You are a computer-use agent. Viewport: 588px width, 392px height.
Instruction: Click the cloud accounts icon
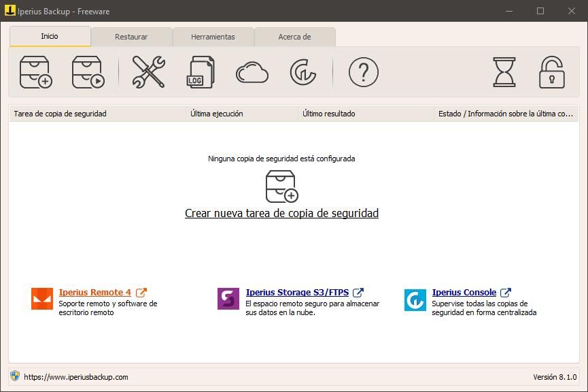(x=252, y=72)
